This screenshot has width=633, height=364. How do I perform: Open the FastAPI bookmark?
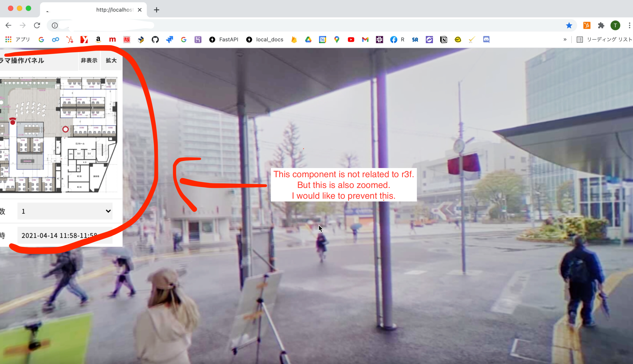point(224,40)
